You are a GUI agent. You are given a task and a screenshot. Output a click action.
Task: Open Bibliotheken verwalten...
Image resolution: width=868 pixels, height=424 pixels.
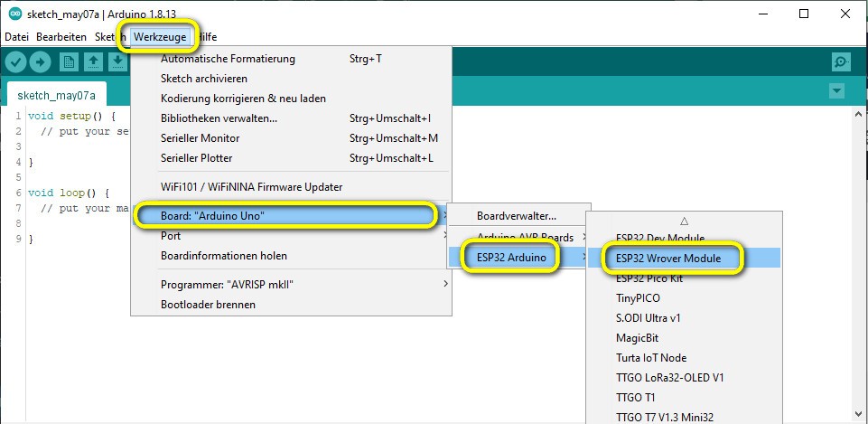291,118
